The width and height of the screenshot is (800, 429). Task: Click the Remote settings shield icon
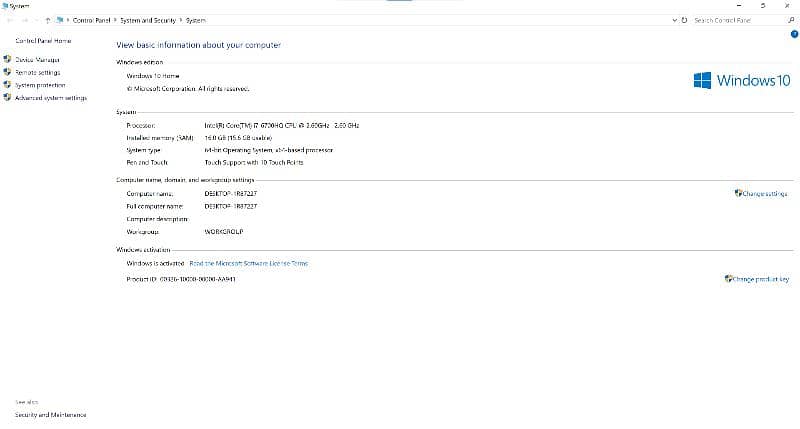8,73
